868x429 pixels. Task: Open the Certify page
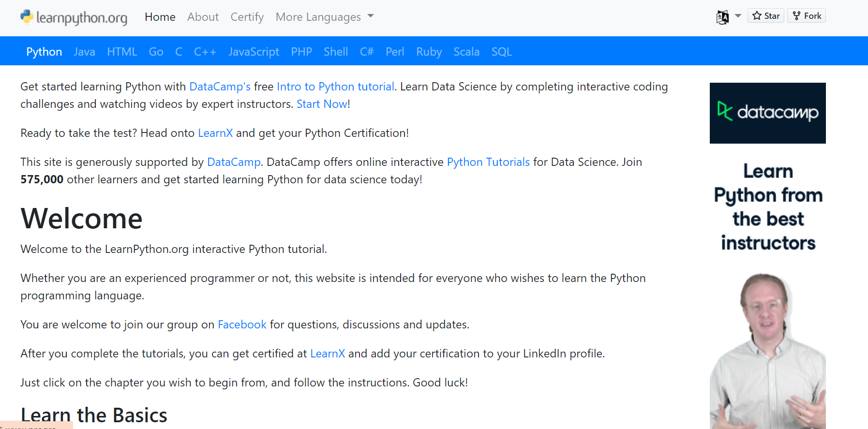[247, 17]
